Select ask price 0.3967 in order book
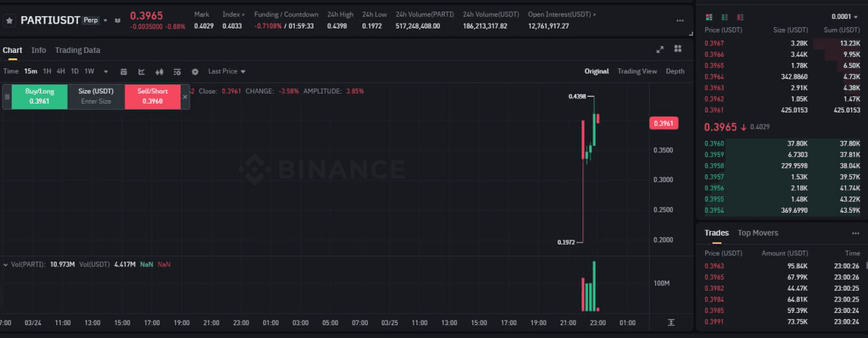The image size is (868, 338). (714, 43)
